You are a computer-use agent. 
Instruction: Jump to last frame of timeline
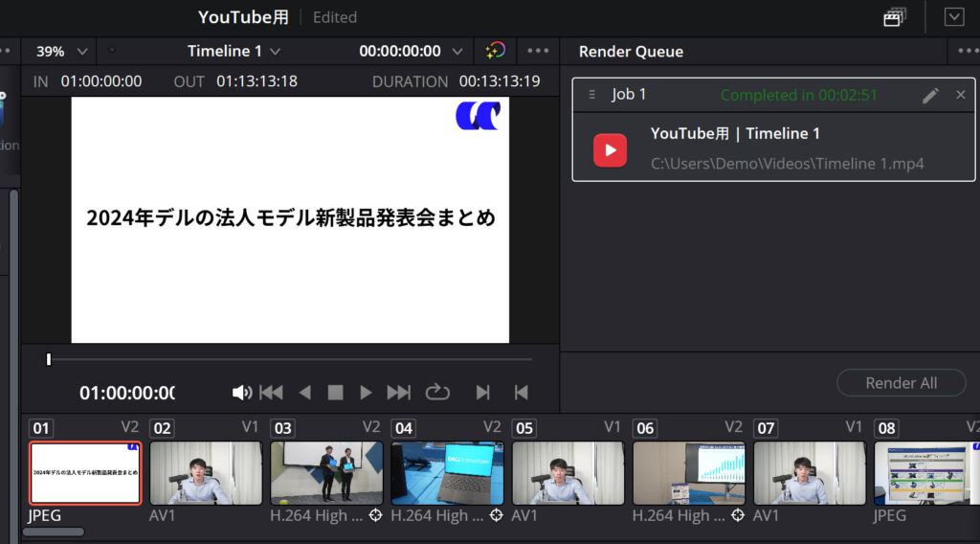coord(398,393)
